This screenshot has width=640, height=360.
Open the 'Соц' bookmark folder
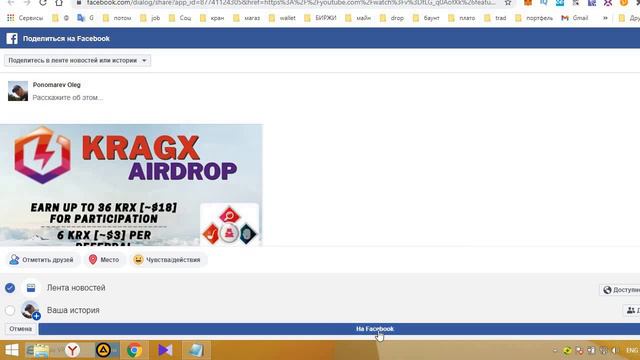pos(180,18)
